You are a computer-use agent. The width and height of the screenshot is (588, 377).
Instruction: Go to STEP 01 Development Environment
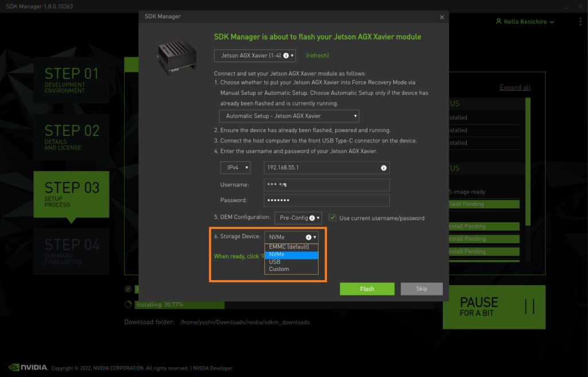click(x=71, y=80)
